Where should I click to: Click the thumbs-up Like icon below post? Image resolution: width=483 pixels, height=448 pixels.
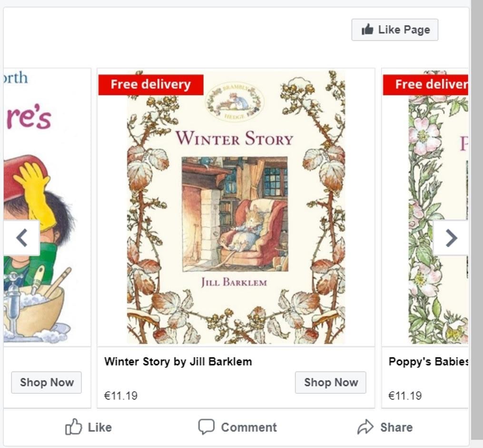pos(73,427)
